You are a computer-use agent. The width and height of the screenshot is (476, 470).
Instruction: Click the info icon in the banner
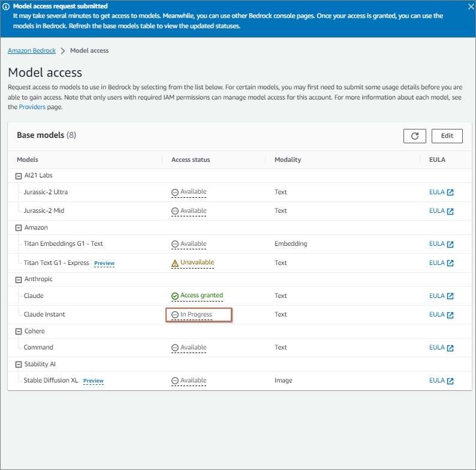[6, 7]
